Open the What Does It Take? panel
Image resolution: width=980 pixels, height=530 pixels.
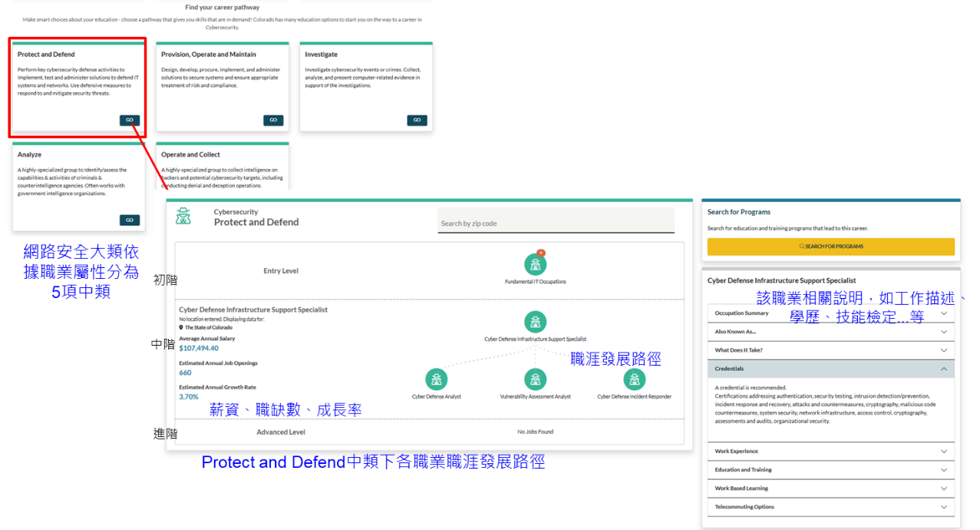click(830, 349)
